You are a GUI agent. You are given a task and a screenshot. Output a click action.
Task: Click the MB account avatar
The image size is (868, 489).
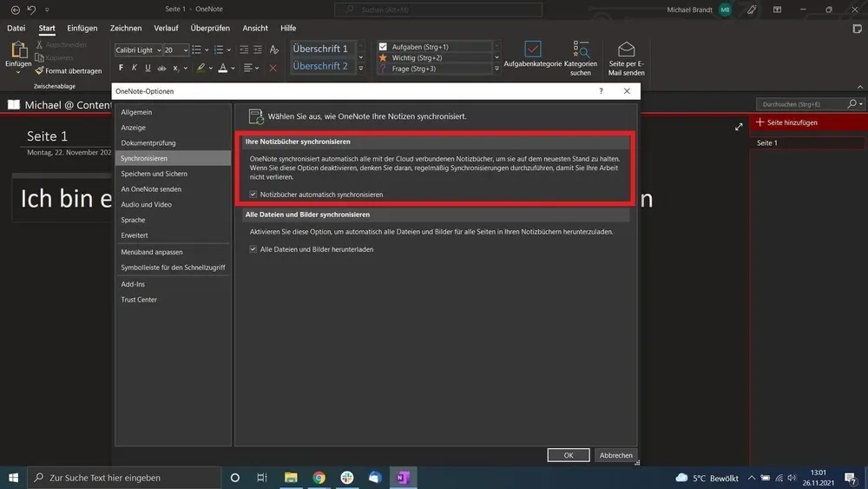725,10
